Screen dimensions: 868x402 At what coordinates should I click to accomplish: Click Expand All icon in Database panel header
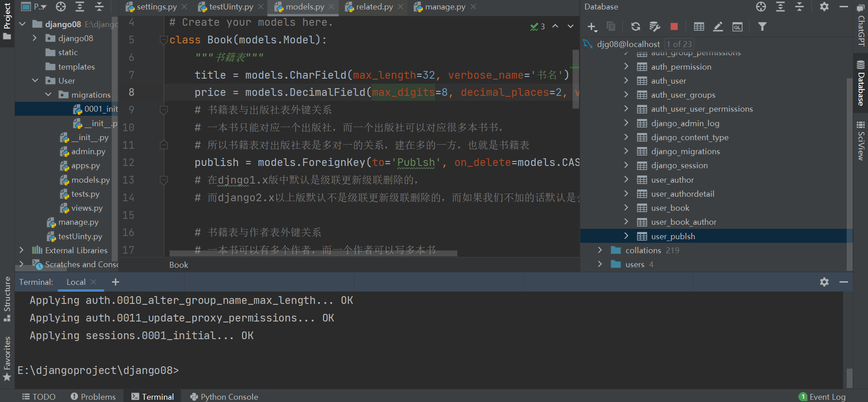click(780, 6)
